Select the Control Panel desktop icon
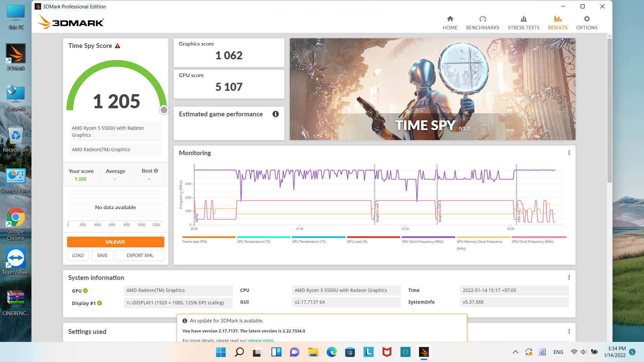Image resolution: width=644 pixels, height=362 pixels. (15, 180)
